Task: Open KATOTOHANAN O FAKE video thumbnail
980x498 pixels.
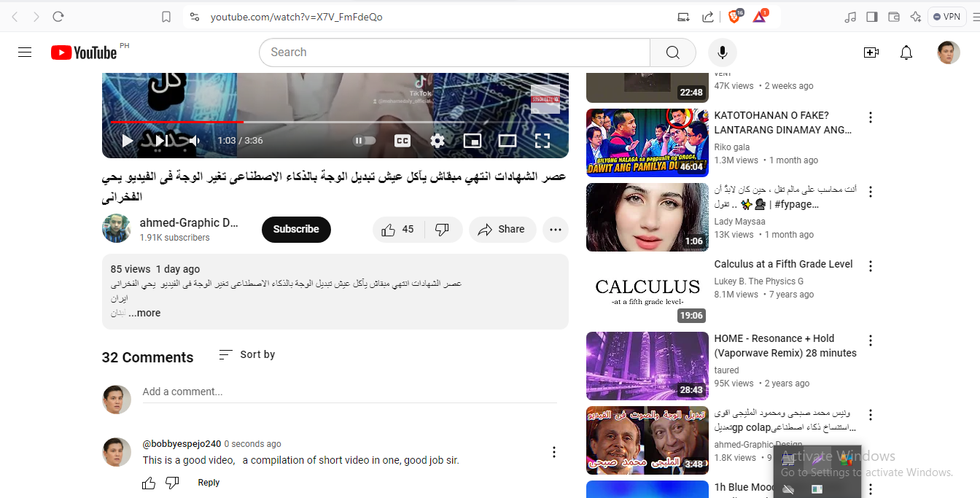Action: coord(647,143)
